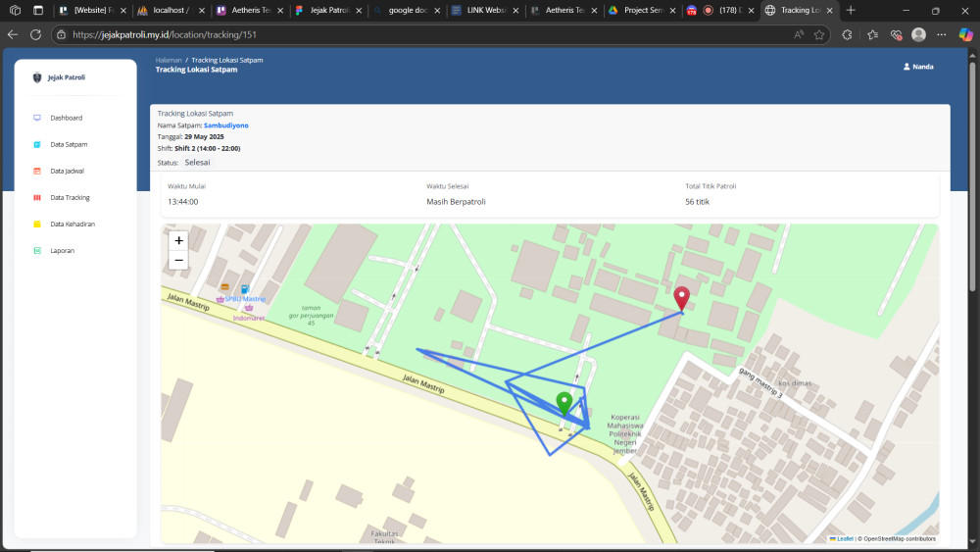Click the Selesai status text

tap(198, 163)
